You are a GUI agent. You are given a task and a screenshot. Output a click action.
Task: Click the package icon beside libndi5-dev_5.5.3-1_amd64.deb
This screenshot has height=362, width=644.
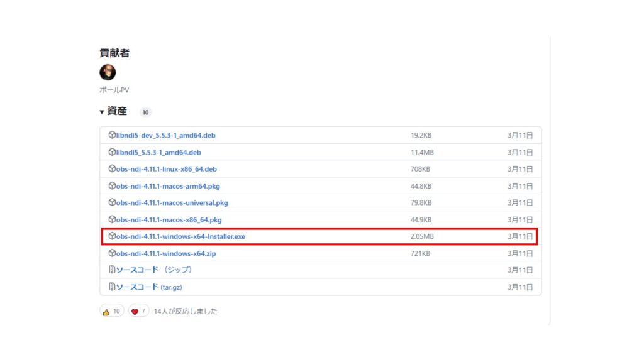coord(112,134)
